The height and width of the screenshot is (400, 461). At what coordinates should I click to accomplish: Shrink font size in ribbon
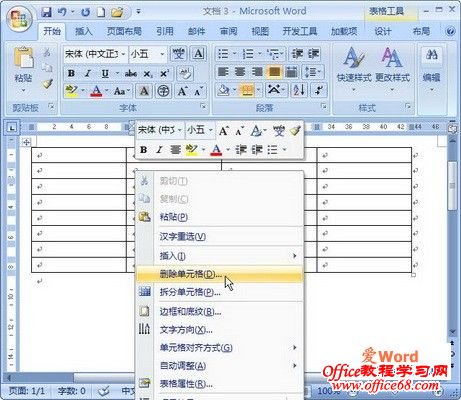pos(198,91)
